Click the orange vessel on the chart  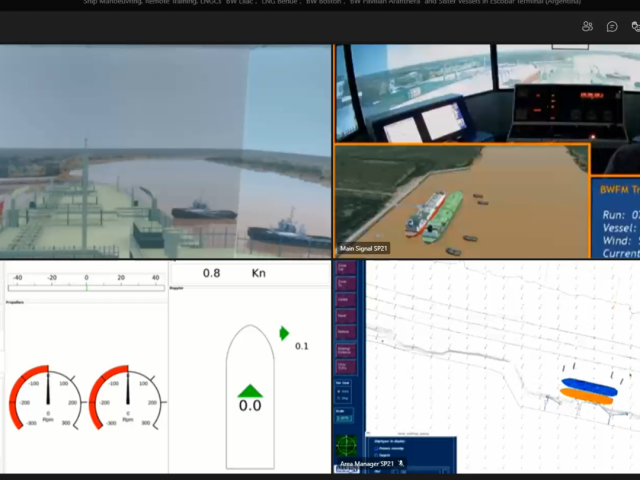[x=586, y=396]
